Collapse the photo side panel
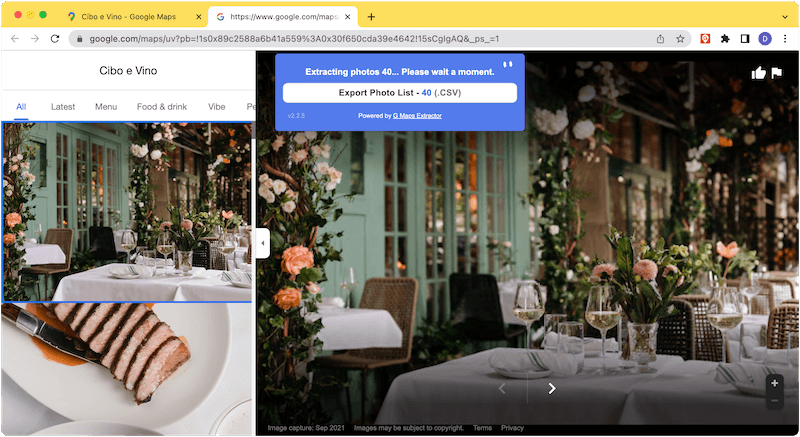Screen dimensions: 800x437 [263, 243]
